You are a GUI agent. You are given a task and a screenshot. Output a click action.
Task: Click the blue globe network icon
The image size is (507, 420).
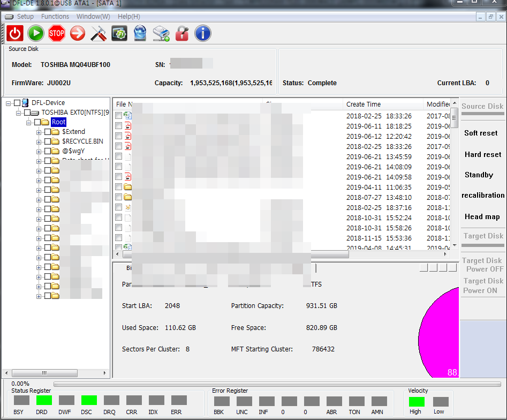(140, 33)
